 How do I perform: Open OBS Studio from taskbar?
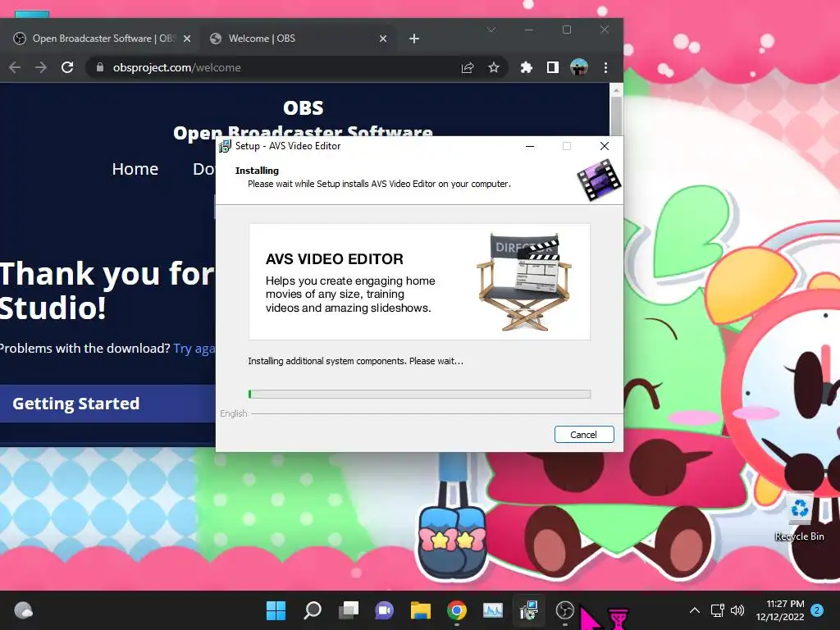pyautogui.click(x=564, y=610)
